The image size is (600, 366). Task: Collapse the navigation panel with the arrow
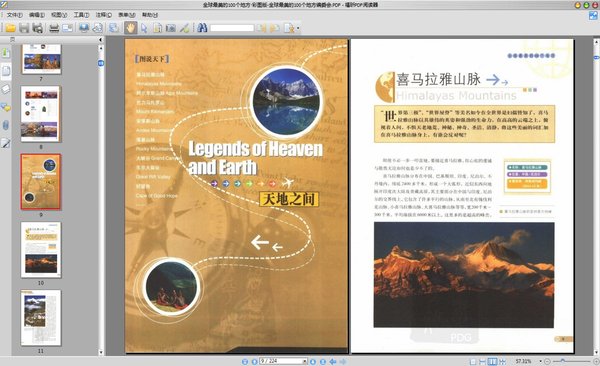(100, 39)
